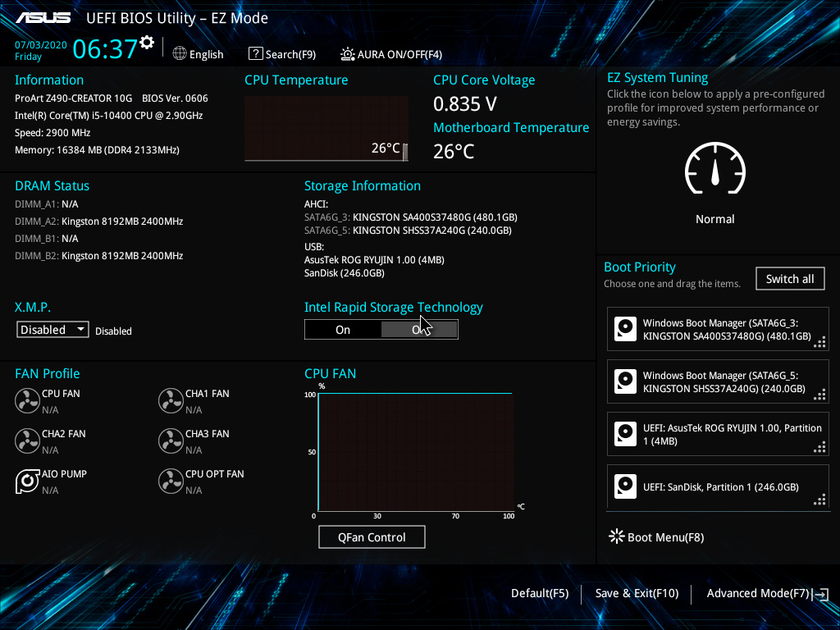This screenshot has width=840, height=630.
Task: Click Memory 16384 MB information line
Action: pyautogui.click(x=97, y=150)
